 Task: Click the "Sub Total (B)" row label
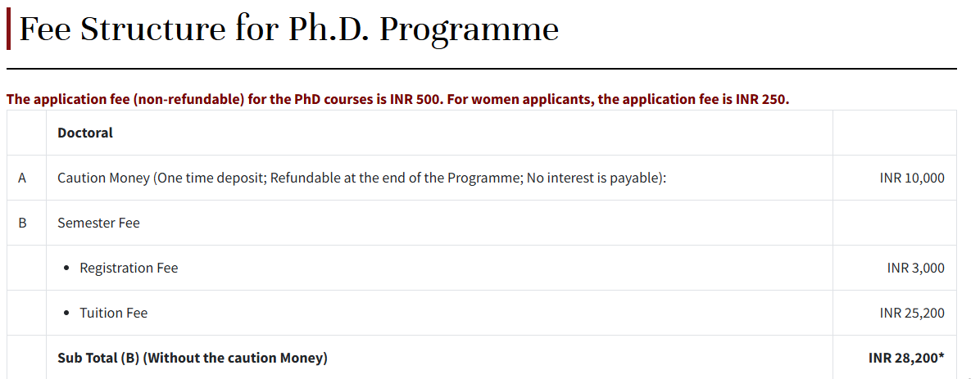(x=192, y=358)
